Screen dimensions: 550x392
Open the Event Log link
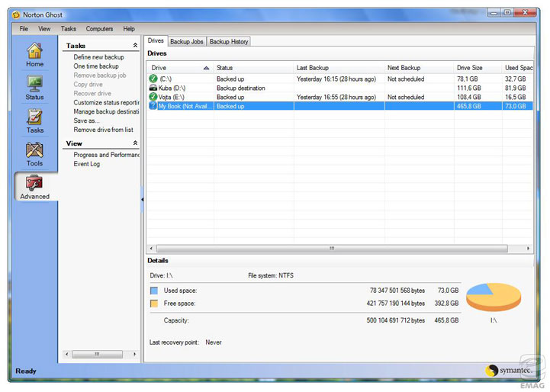click(87, 164)
